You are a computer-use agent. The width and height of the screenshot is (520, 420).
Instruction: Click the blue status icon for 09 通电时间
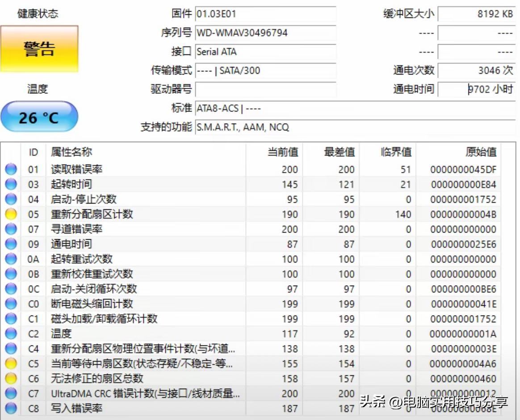point(10,244)
